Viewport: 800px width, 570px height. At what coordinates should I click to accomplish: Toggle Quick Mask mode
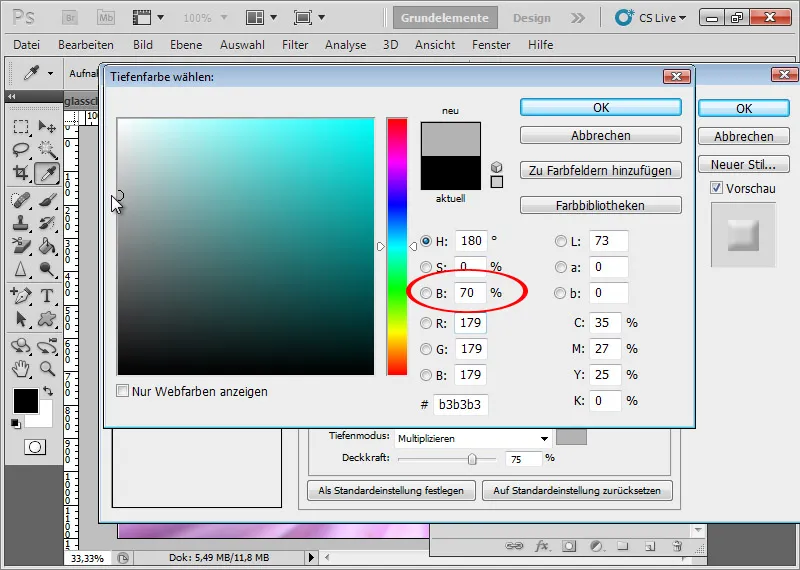tap(35, 448)
